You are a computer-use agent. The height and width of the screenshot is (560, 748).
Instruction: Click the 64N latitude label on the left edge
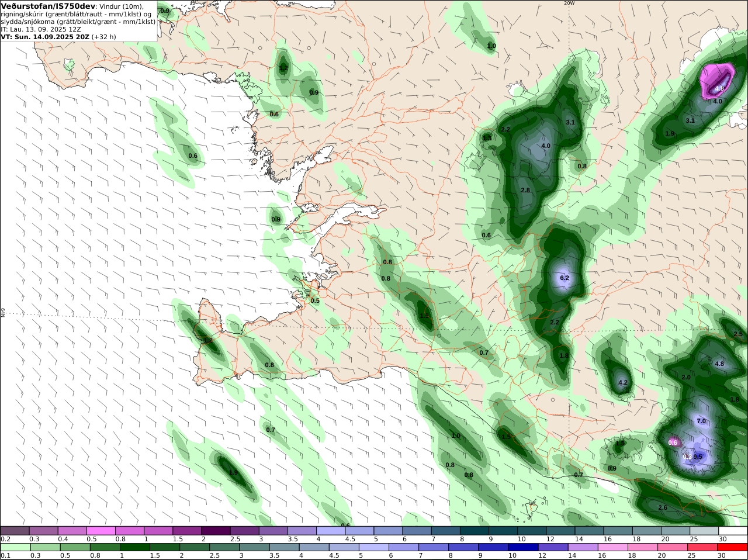(x=3, y=312)
